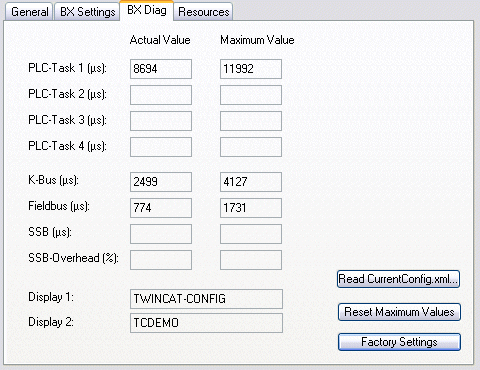Click Read CurrentConfig.xml... button

(x=399, y=279)
